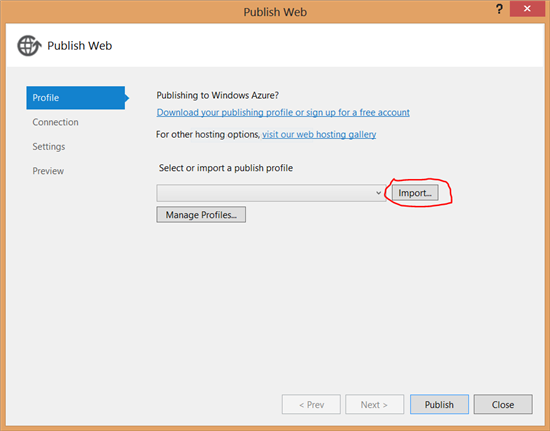Image resolution: width=550 pixels, height=431 pixels.
Task: Click the Publish Web header text
Action: [x=80, y=46]
